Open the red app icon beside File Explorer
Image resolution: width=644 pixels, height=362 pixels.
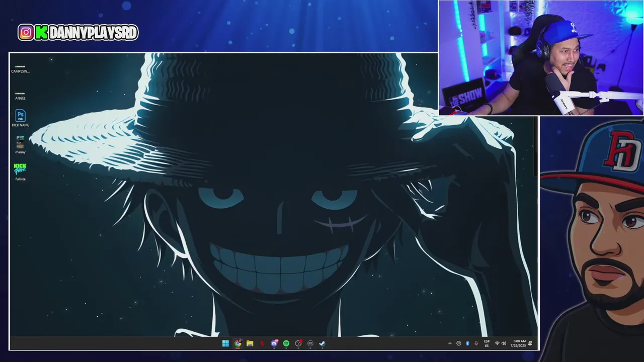(x=262, y=343)
